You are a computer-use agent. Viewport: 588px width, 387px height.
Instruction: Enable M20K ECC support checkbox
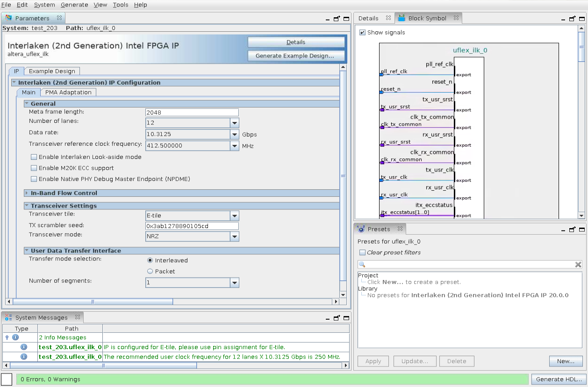pos(34,168)
